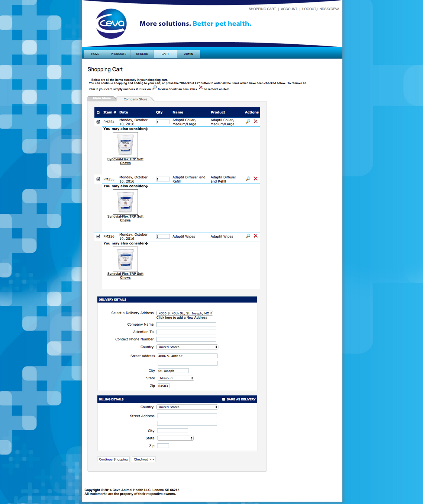The width and height of the screenshot is (423, 504).
Task: Open the Admin nav tab
Action: point(189,54)
